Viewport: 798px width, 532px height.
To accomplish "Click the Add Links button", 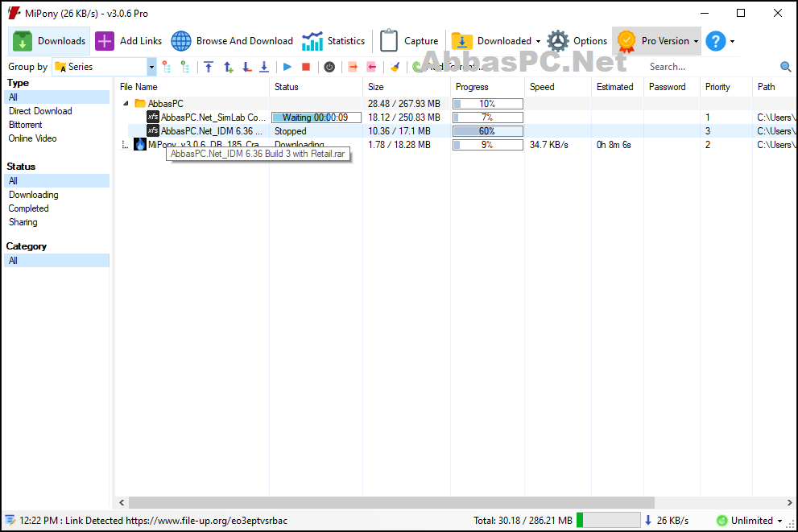I will [129, 41].
